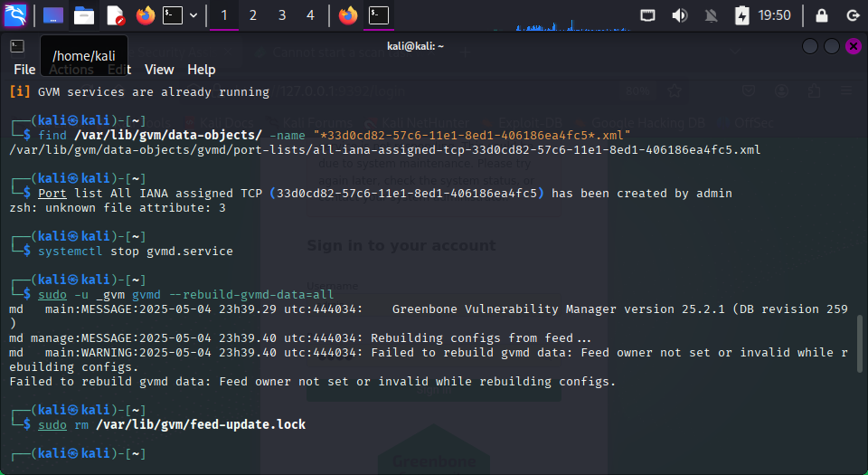Open the Kali applications menu
The width and height of the screenshot is (868, 475).
point(15,15)
